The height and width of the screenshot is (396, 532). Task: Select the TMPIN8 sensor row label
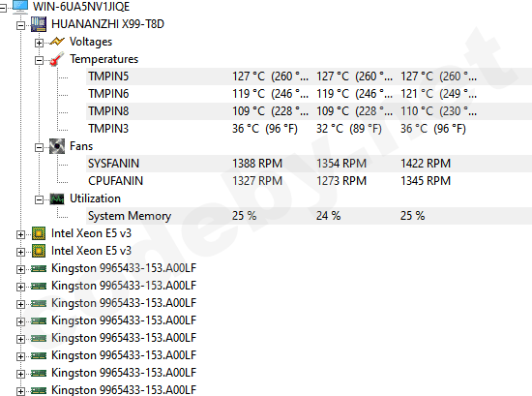108,111
